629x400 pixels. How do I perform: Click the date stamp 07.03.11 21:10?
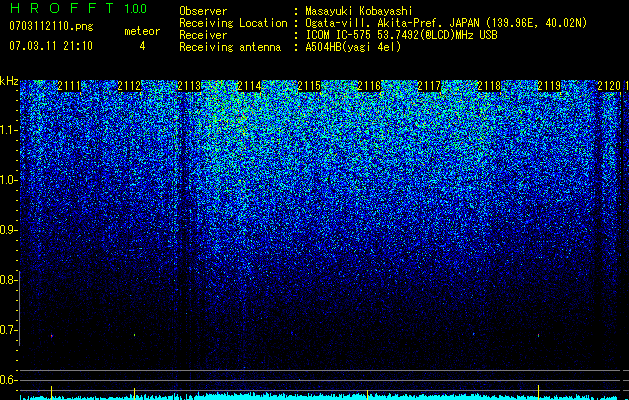51,46
